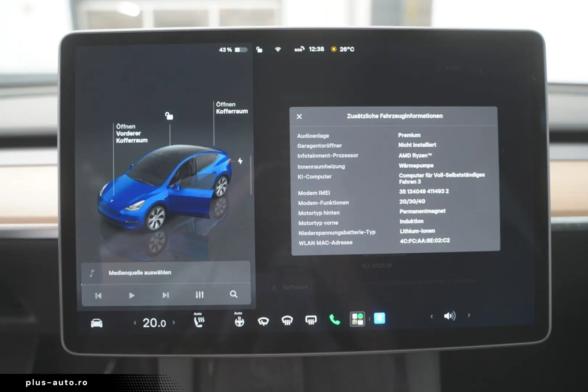
Task: Turn on rear window defrost
Action: (x=311, y=320)
